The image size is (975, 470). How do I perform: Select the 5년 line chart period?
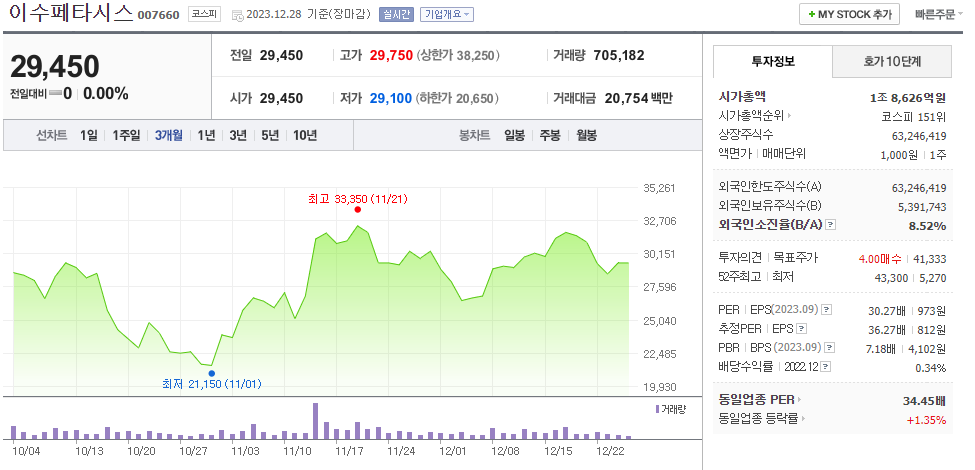click(270, 136)
